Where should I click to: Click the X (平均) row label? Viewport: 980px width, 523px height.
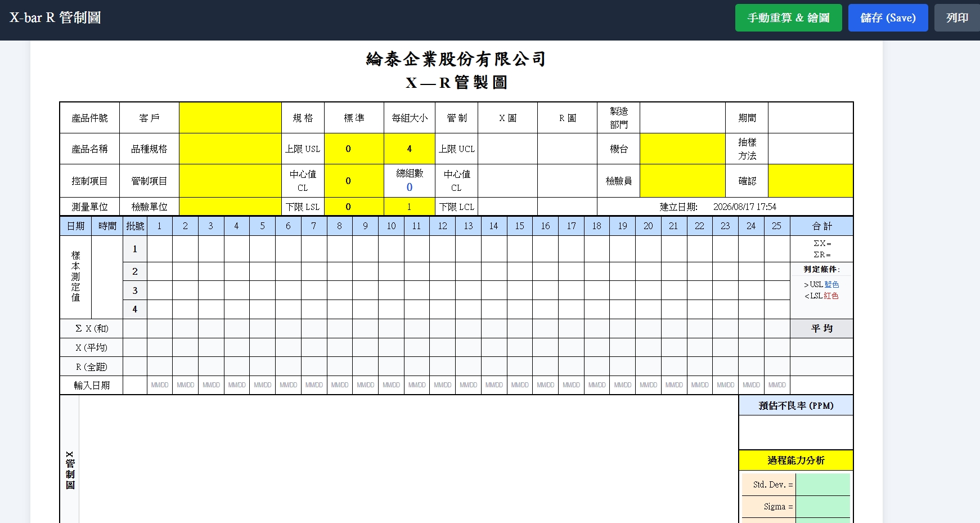pos(92,347)
